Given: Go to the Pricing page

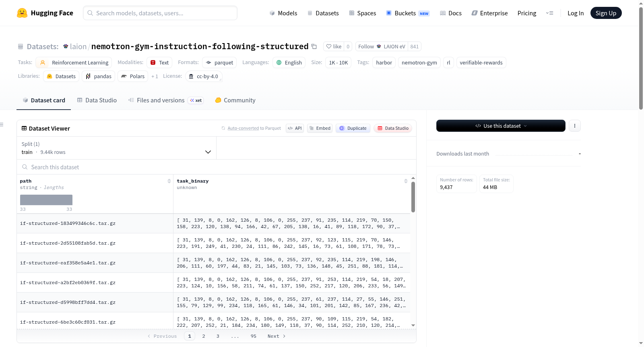Looking at the screenshot, I should tap(527, 13).
